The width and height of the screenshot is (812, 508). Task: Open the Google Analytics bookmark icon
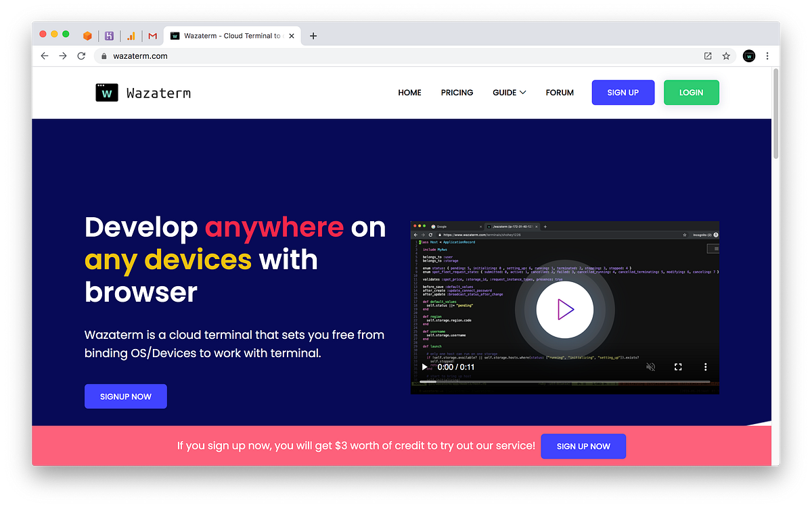pos(131,36)
